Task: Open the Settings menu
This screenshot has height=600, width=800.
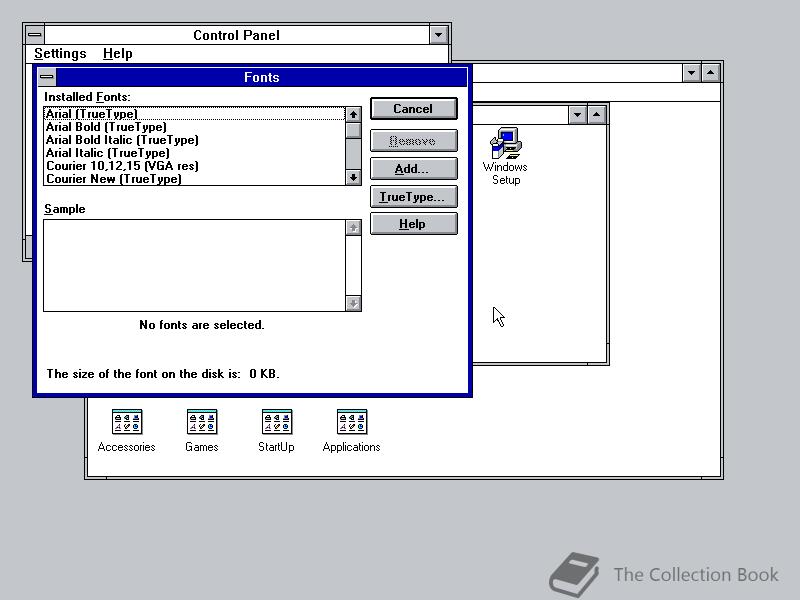Action: pos(60,53)
